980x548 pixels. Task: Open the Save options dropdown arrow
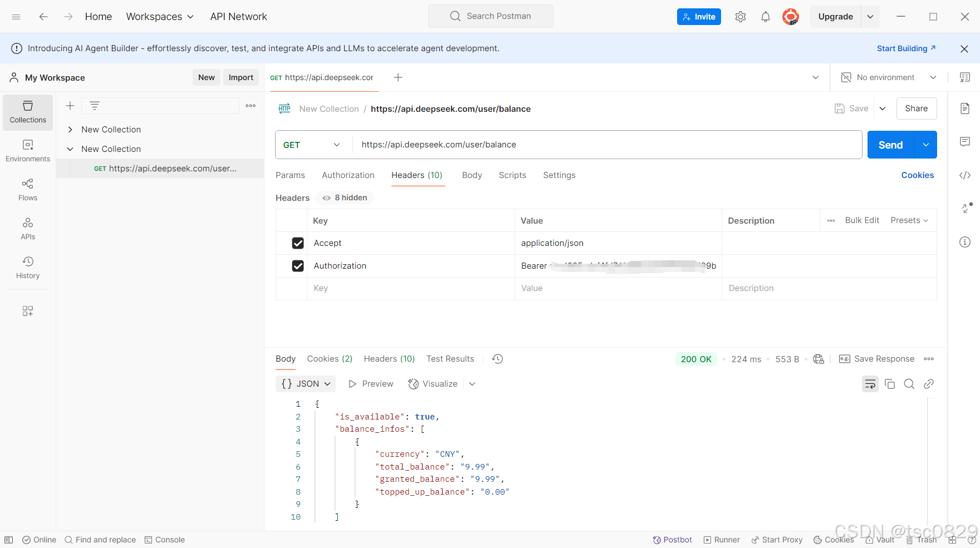(x=883, y=108)
